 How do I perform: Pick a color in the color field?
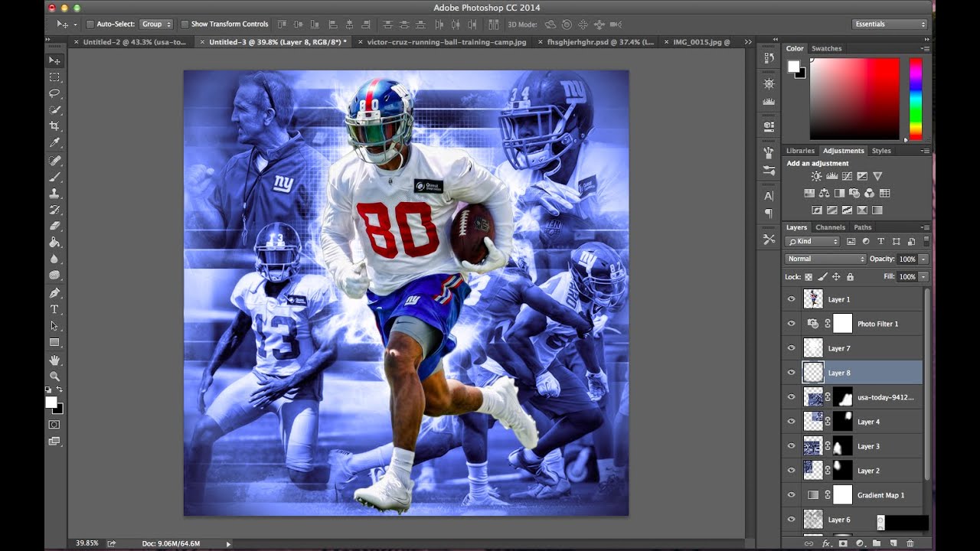[x=854, y=99]
